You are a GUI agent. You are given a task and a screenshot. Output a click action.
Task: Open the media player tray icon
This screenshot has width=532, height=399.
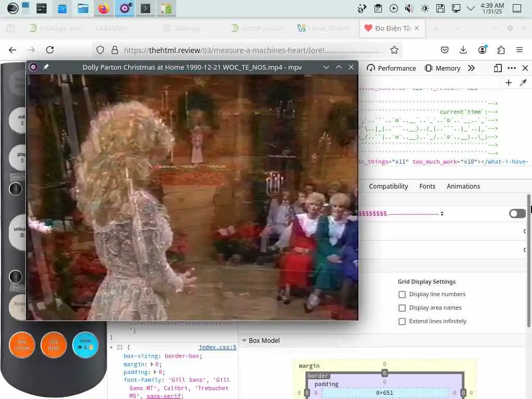394,8
